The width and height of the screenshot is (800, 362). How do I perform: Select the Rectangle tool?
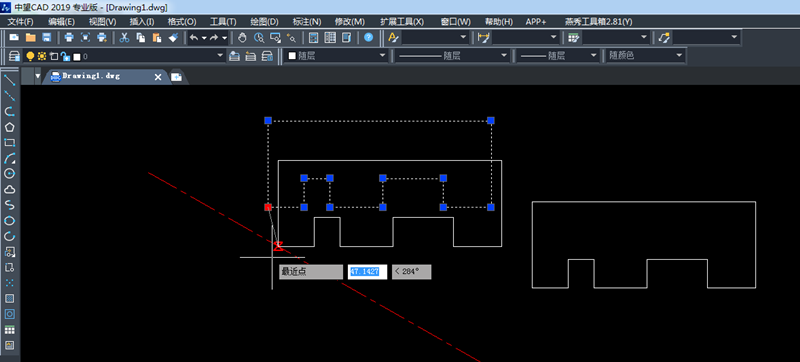click(9, 142)
